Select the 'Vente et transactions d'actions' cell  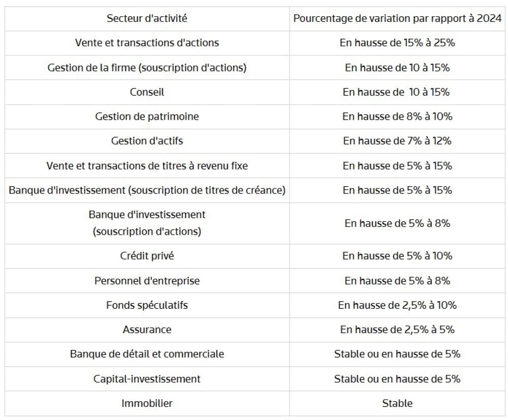(x=147, y=43)
